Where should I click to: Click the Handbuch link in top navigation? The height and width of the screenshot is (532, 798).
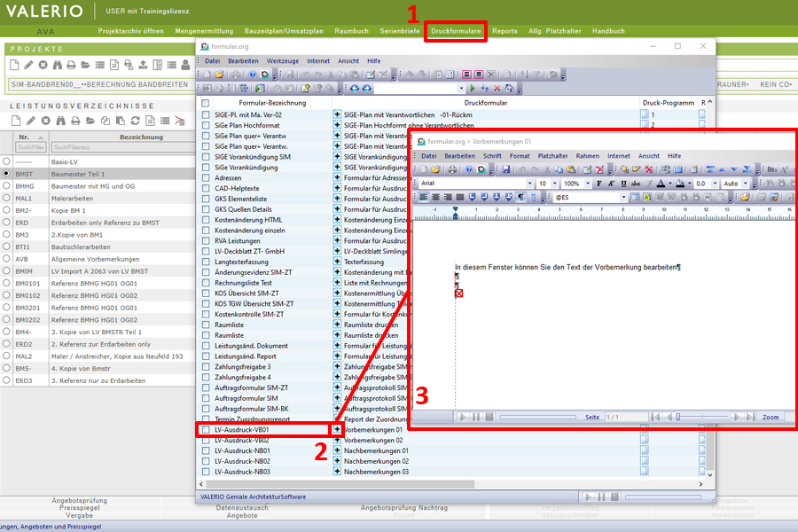[608, 31]
